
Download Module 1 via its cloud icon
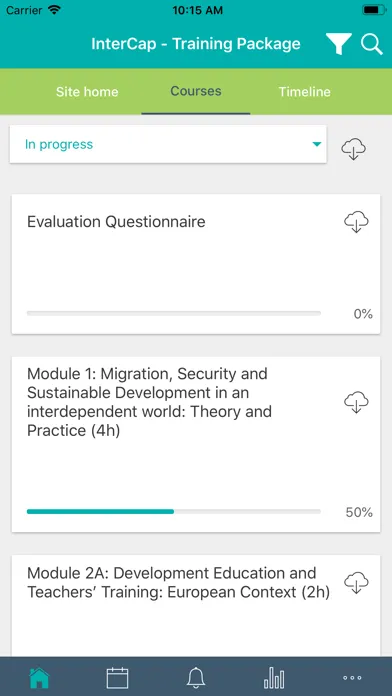coord(356,402)
